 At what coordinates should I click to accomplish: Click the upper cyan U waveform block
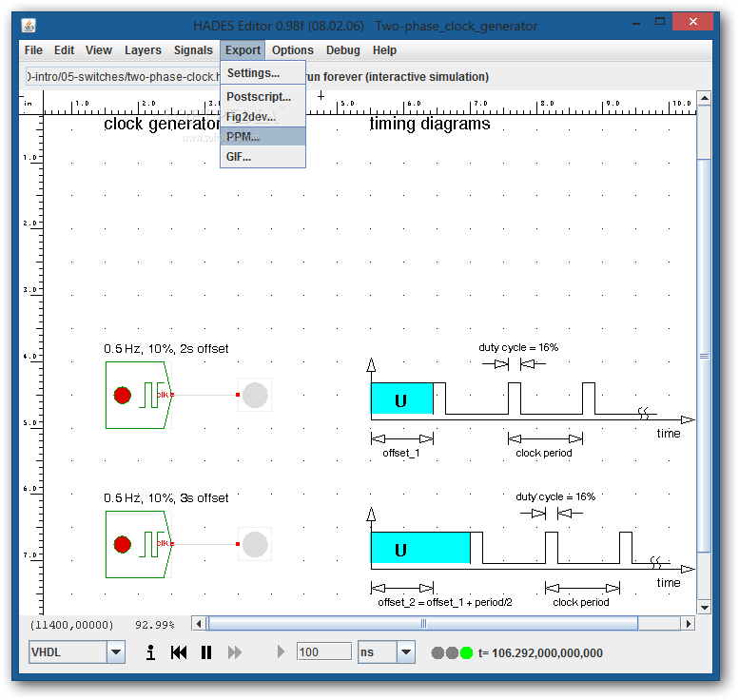pos(402,399)
